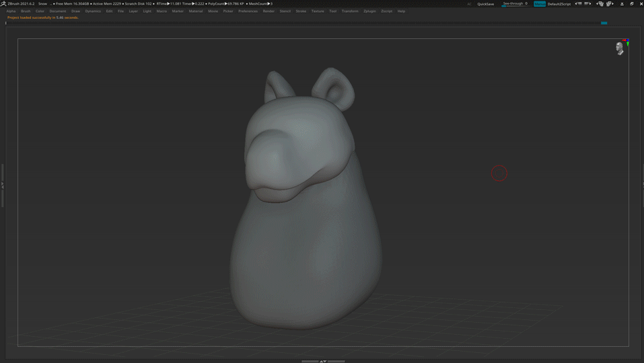This screenshot has height=363, width=644.
Task: Click the DefaultZScript button
Action: click(x=559, y=4)
